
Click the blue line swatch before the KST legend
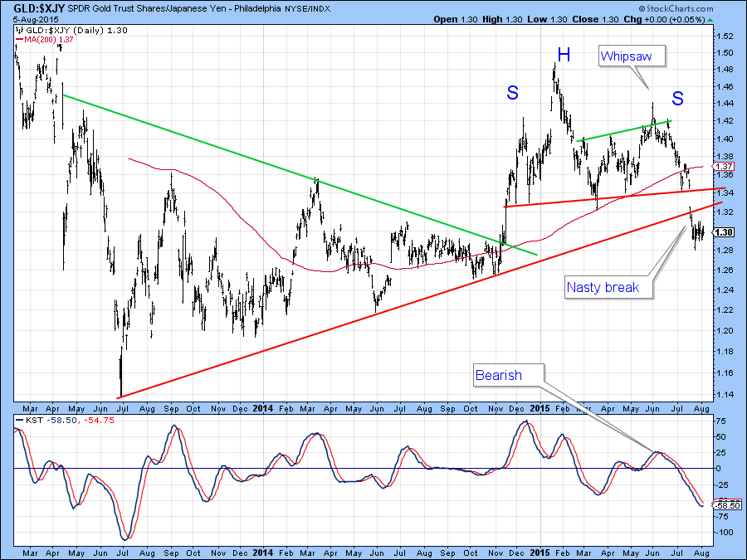tap(20, 420)
